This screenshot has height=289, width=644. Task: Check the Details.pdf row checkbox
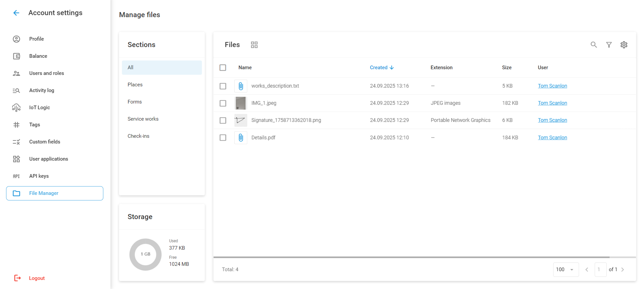coord(223,137)
